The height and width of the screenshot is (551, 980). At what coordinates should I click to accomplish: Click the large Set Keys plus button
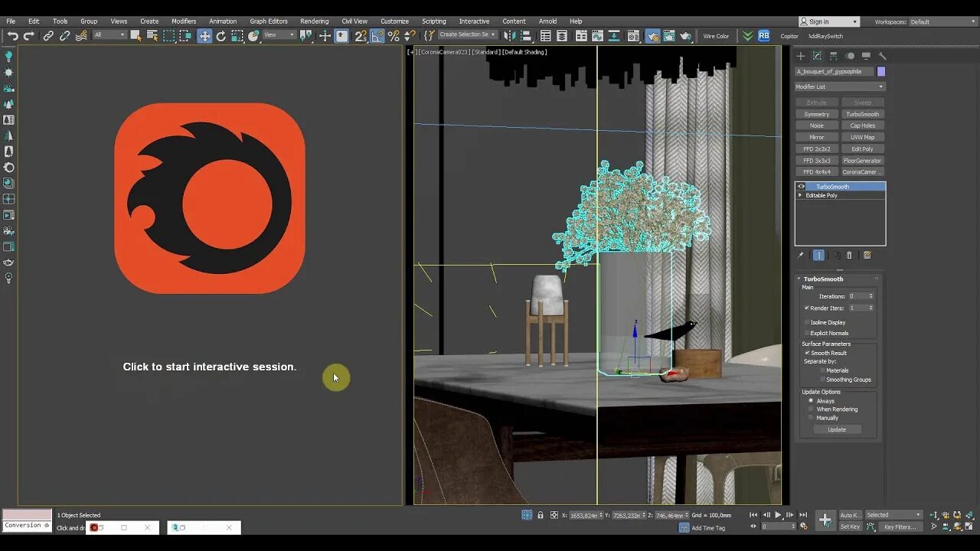[825, 520]
